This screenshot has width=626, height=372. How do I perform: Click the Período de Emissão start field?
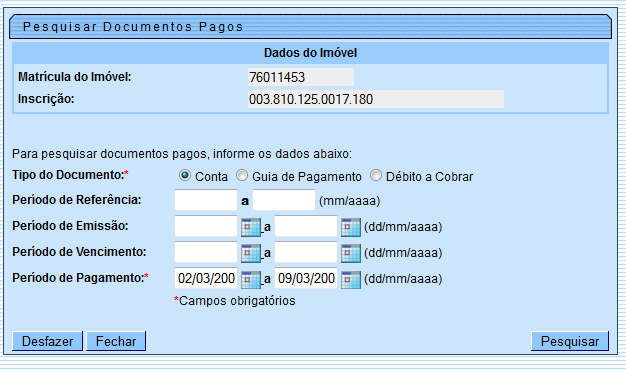click(x=206, y=226)
